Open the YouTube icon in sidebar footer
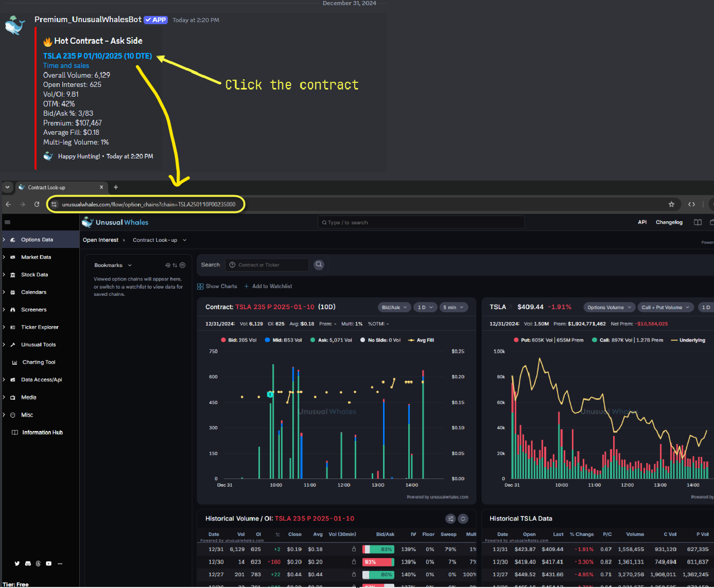 [x=49, y=563]
